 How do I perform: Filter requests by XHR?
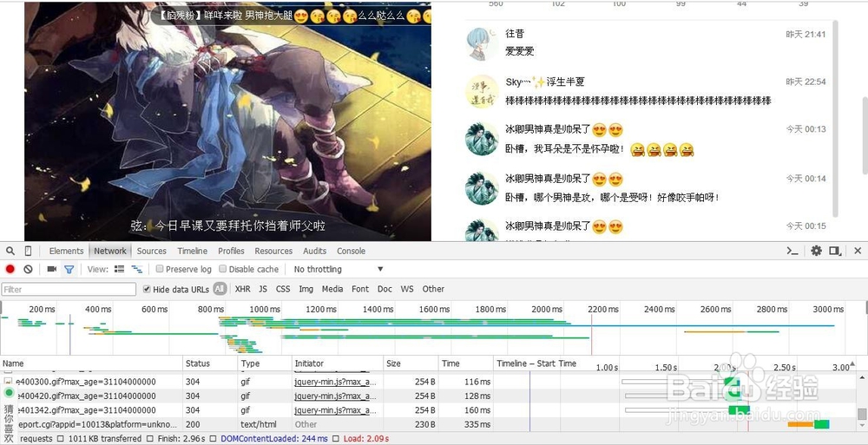tap(242, 289)
